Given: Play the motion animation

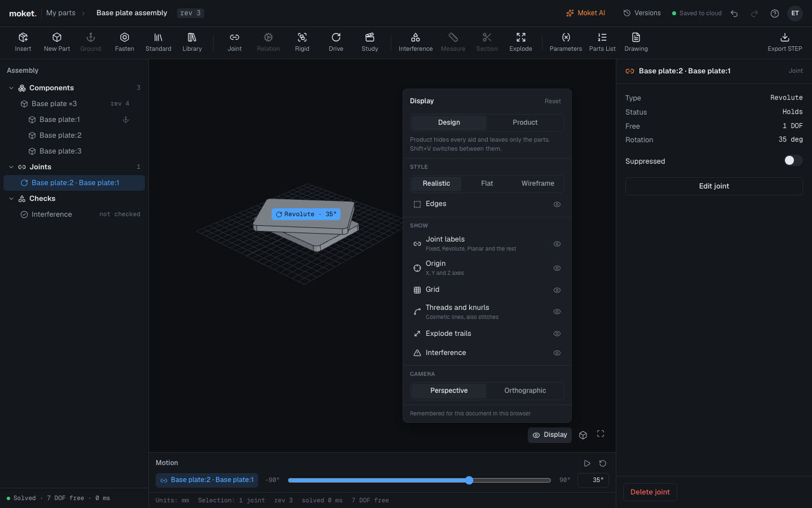Looking at the screenshot, I should (587, 463).
